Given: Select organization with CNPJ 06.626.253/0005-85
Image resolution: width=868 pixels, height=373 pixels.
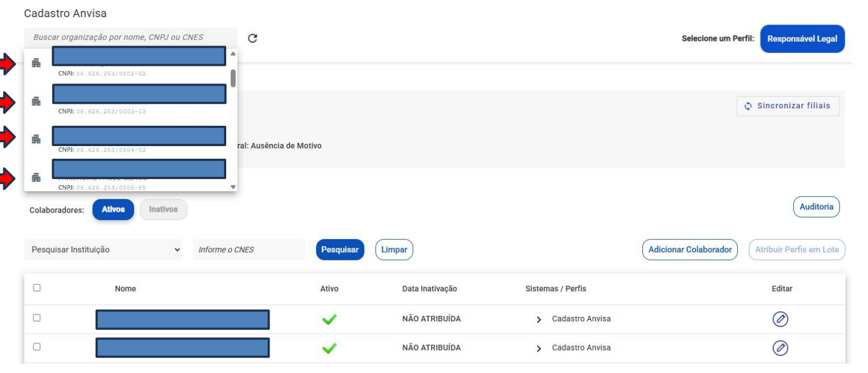Looking at the screenshot, I should tap(127, 176).
